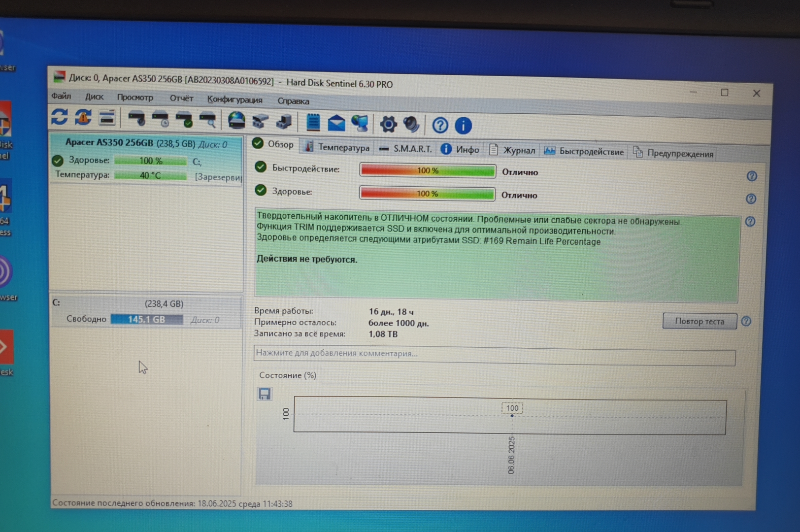
Task: Click the application icon in title bar
Action: 59,76
